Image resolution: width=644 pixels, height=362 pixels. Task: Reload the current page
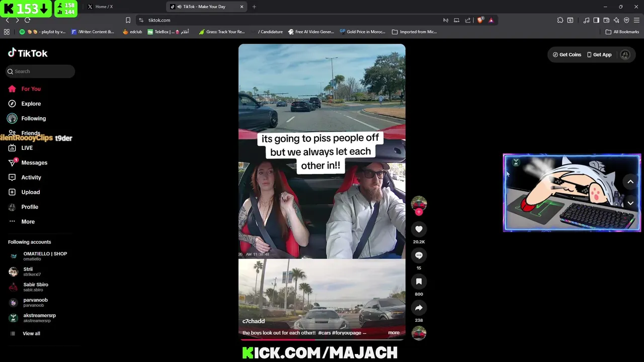pyautogui.click(x=27, y=20)
